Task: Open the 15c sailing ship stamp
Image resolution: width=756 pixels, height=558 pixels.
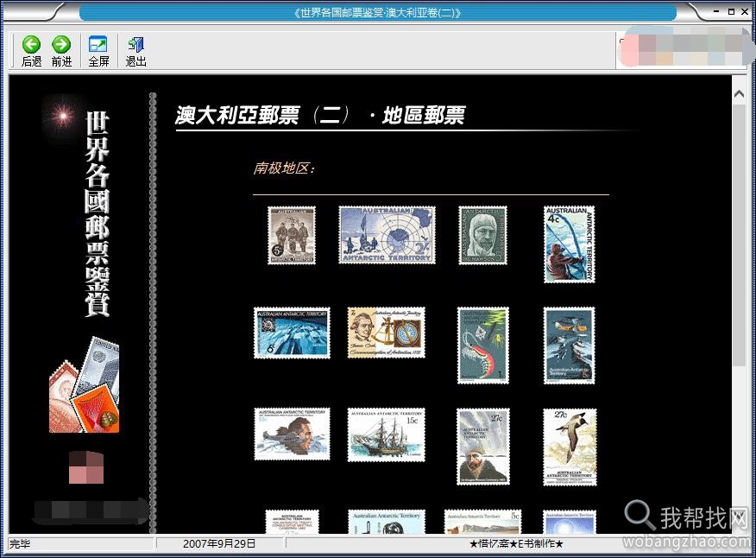Action: tap(386, 434)
